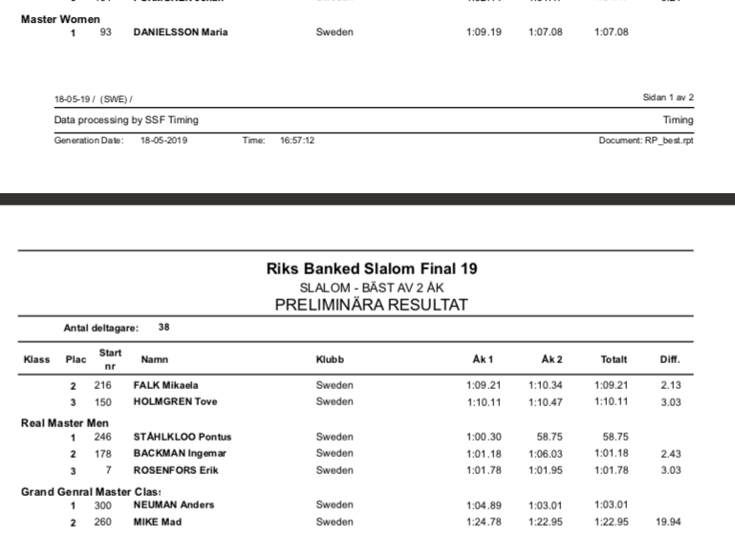Click the Totalt column header

(614, 359)
